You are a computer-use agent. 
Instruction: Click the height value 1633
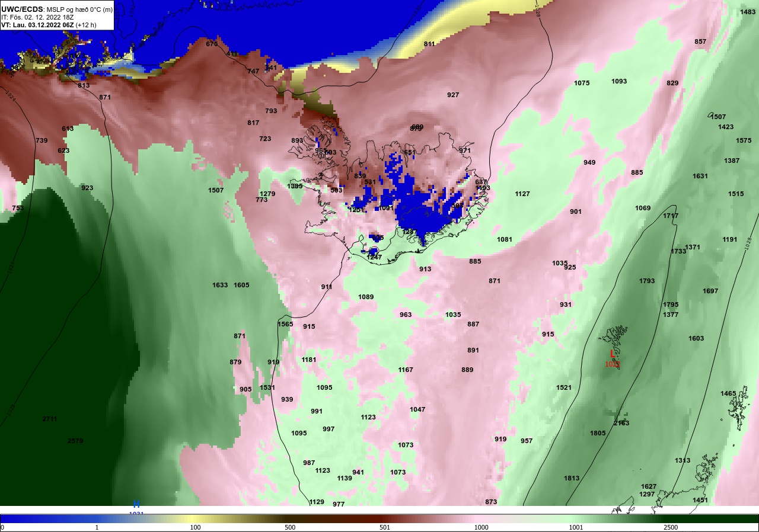pos(220,285)
